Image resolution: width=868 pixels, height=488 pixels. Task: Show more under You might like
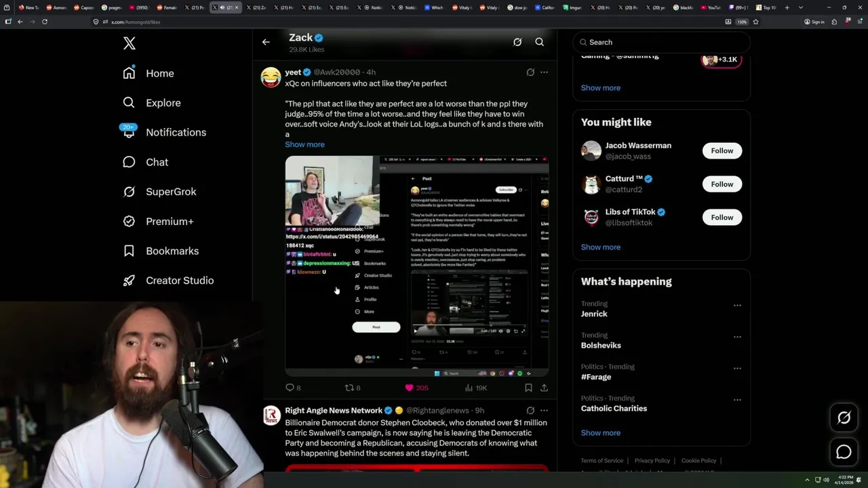(x=600, y=247)
